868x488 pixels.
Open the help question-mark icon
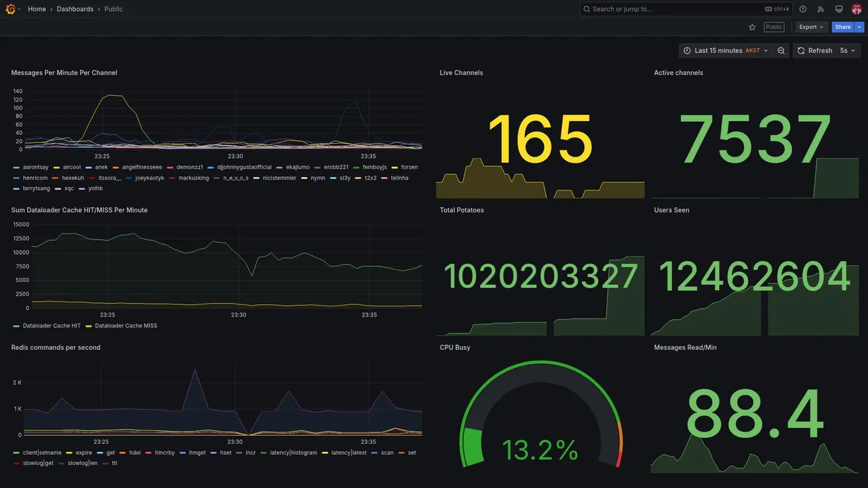click(803, 9)
